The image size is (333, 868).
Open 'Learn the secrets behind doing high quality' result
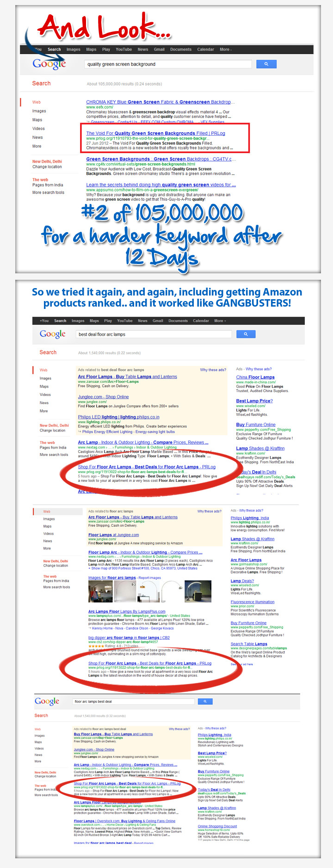(161, 185)
